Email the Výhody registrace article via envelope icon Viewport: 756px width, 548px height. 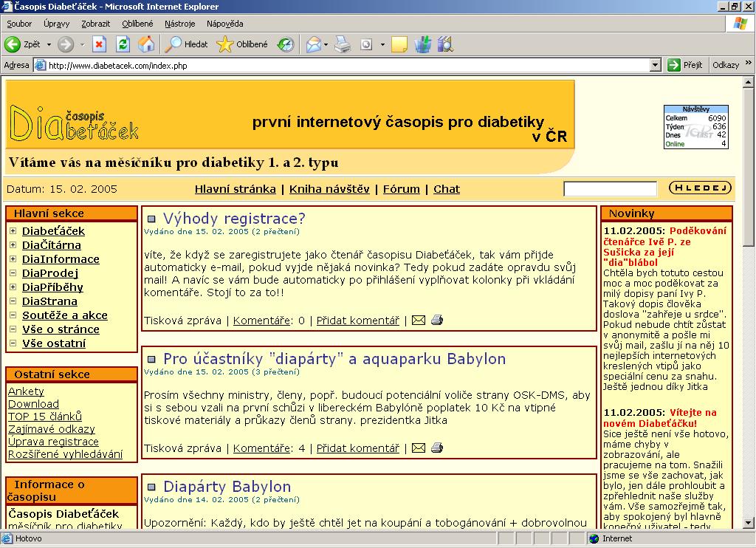(419, 320)
